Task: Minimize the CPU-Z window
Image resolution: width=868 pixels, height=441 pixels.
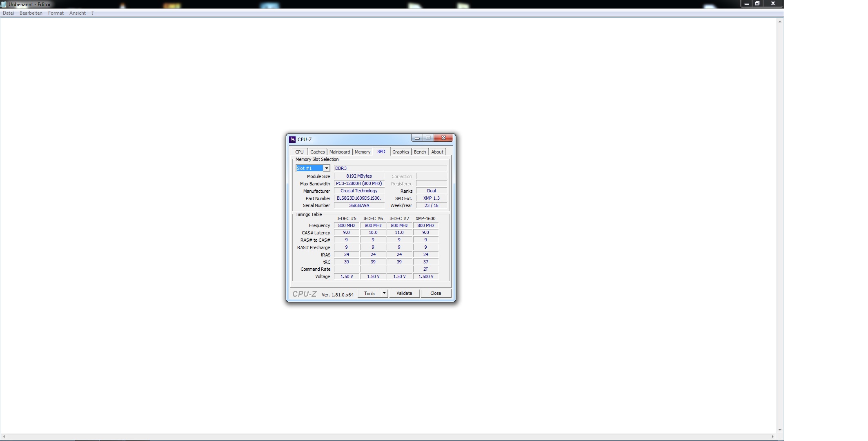Action: click(417, 138)
